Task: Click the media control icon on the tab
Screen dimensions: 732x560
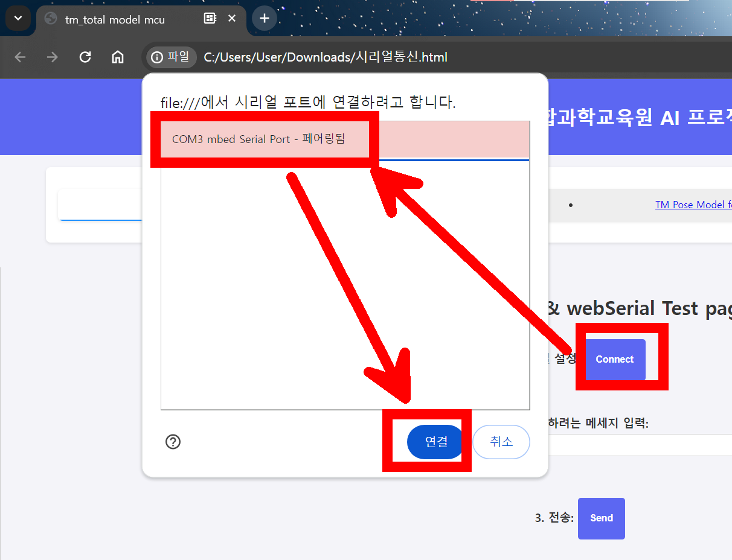Action: [210, 18]
